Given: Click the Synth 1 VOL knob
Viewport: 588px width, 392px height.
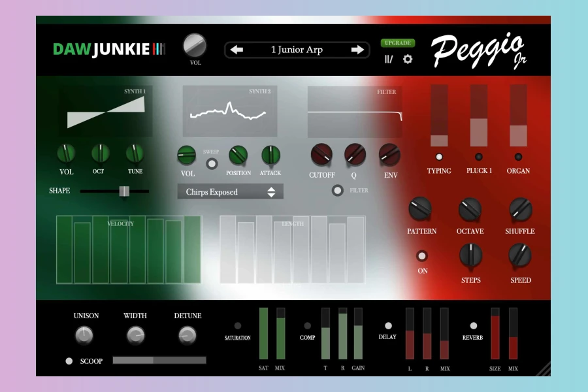Looking at the screenshot, I should pyautogui.click(x=66, y=154).
